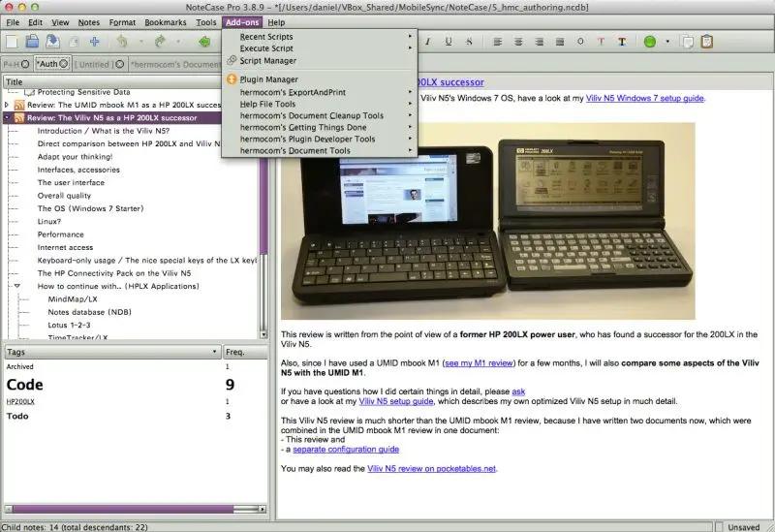Open Plugin Manager from Add-ons menu

tap(268, 79)
